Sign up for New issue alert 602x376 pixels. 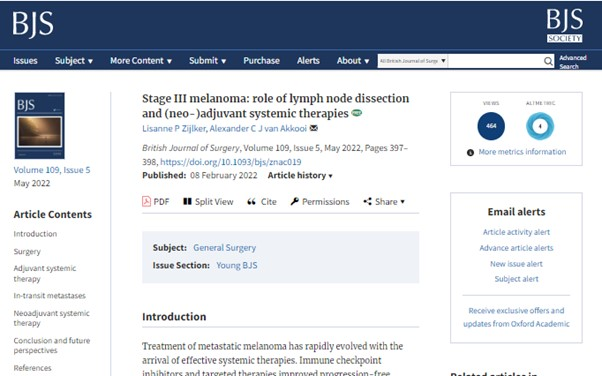[x=516, y=264]
